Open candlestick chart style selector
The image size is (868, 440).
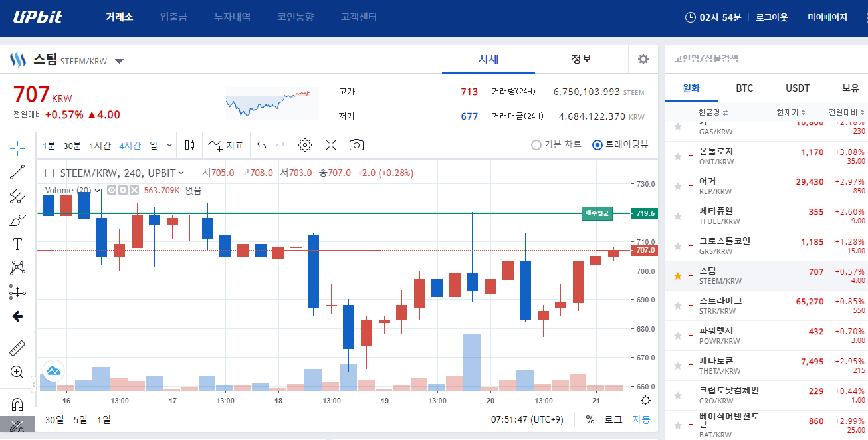(190, 145)
